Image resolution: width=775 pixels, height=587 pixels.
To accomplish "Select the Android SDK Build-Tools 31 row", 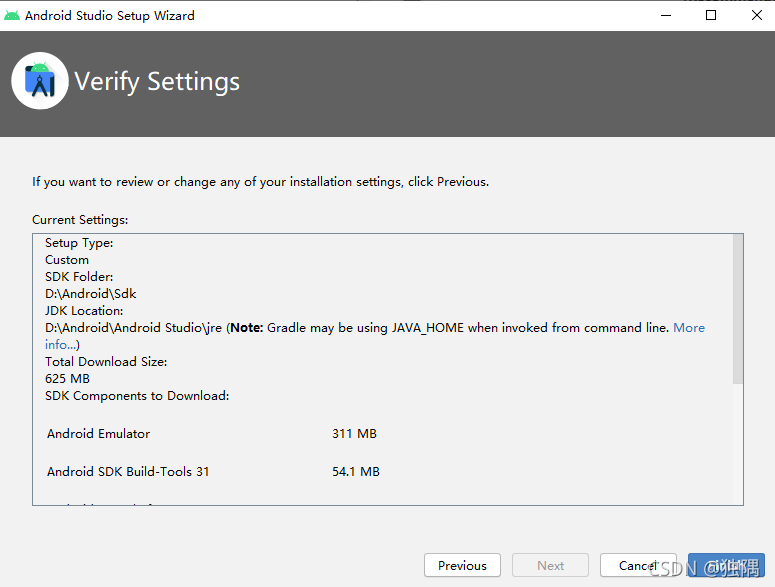I will coord(213,471).
